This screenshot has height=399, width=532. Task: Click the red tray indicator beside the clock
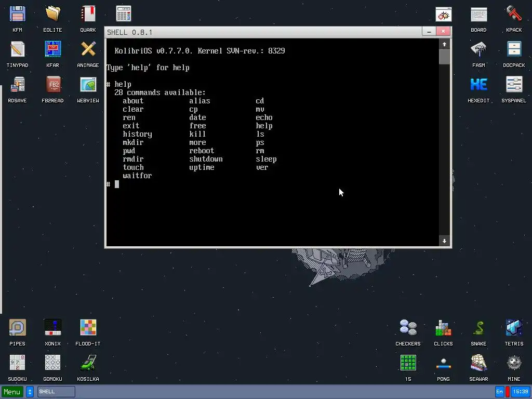pos(508,392)
